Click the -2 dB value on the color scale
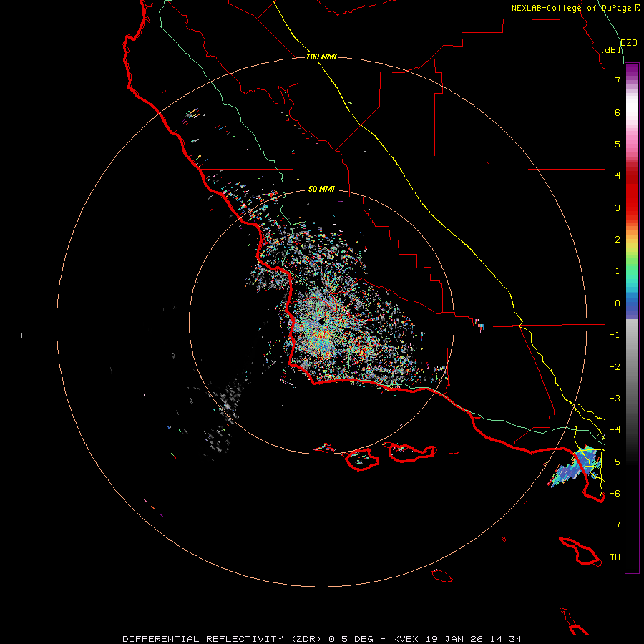The height and width of the screenshot is (644, 644). (615, 367)
